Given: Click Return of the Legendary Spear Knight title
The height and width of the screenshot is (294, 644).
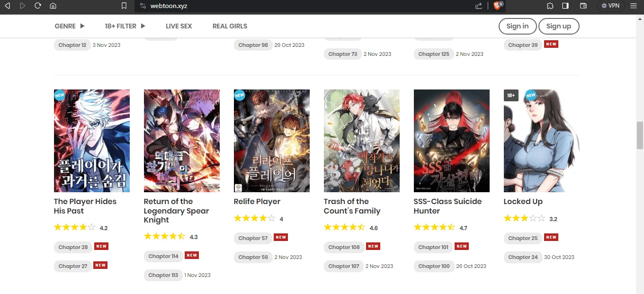Looking at the screenshot, I should pyautogui.click(x=177, y=211).
